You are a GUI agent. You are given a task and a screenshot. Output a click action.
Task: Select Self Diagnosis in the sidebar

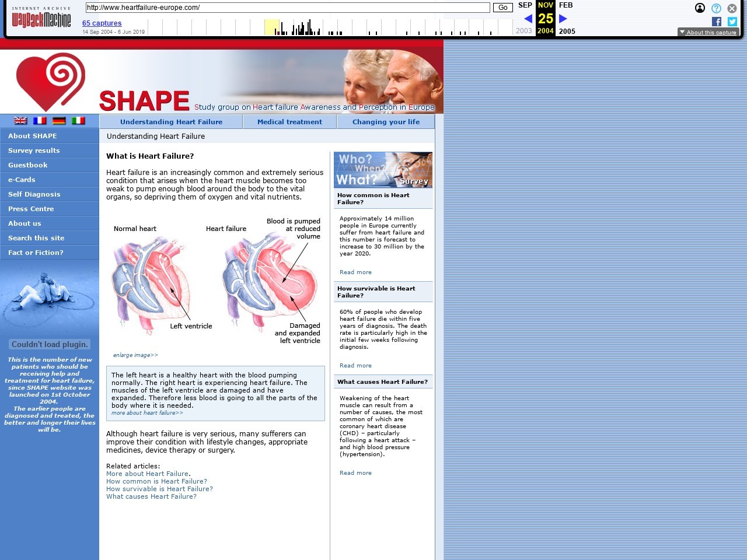[x=34, y=194]
